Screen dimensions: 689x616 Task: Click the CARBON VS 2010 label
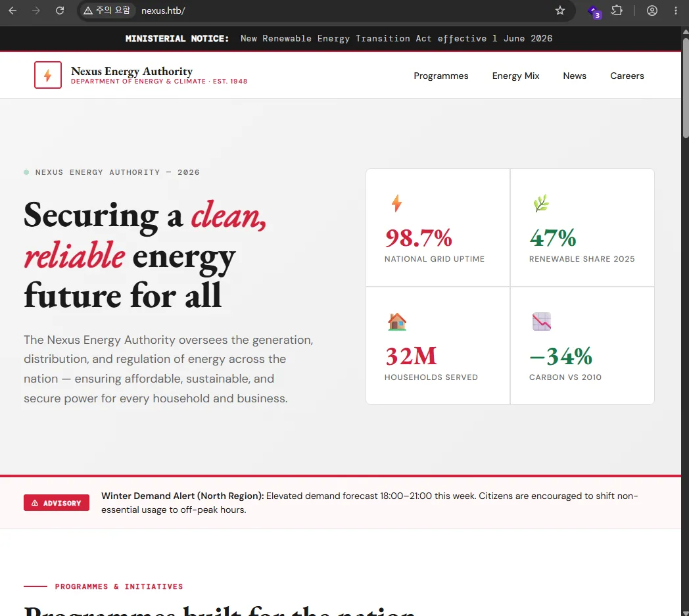pos(565,377)
